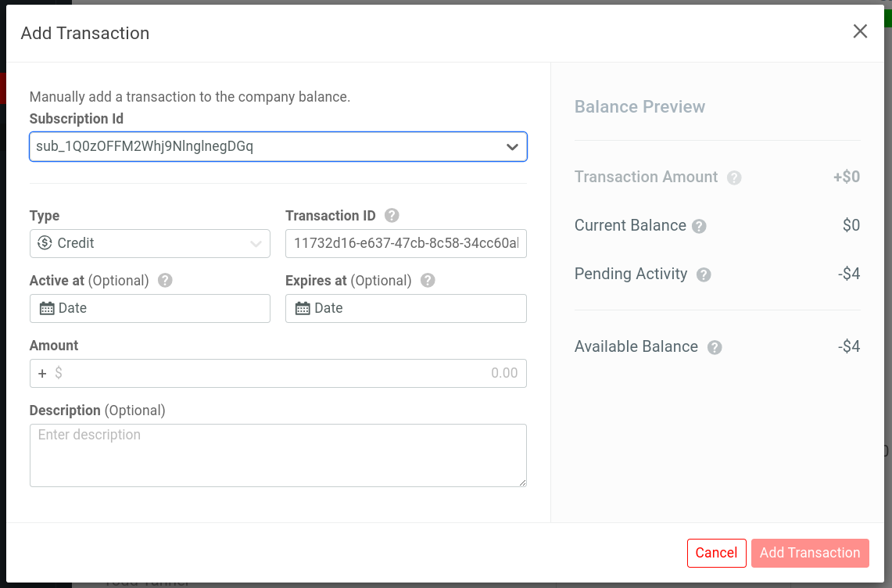Screen dimensions: 892x588
Task: Click the dollar icon beside Credit type
Action: (45, 243)
